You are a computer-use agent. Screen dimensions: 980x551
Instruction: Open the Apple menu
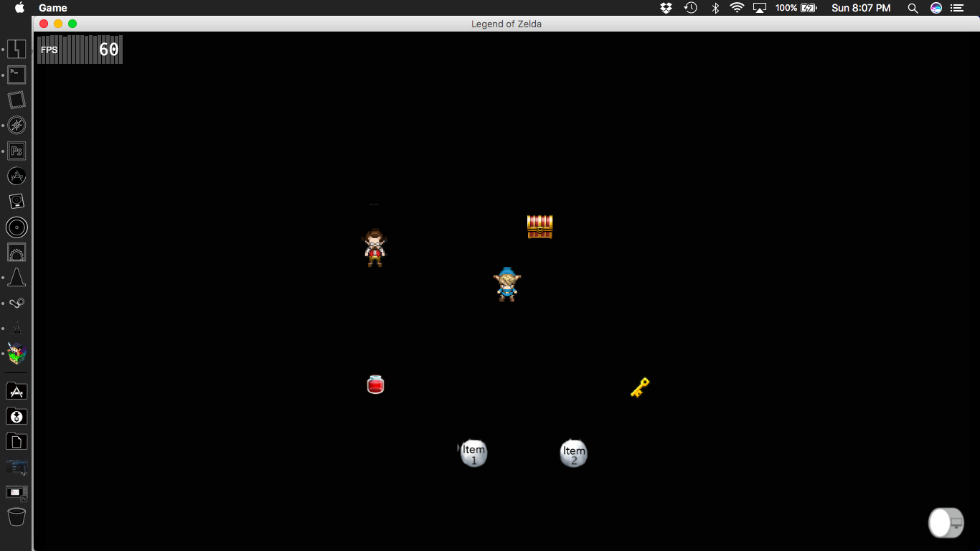[19, 7]
